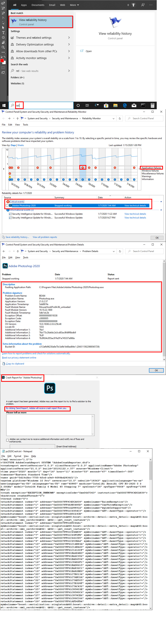Tick the Adobe Photoshop 2020 event checkbox

pos(7,205)
